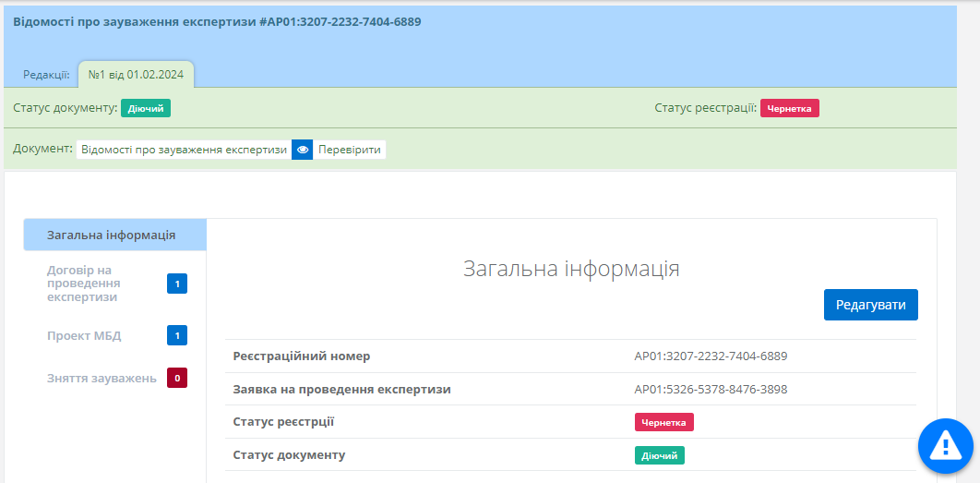Click Чернетка badge in the information table
Image resolution: width=980 pixels, height=483 pixels.
(663, 422)
